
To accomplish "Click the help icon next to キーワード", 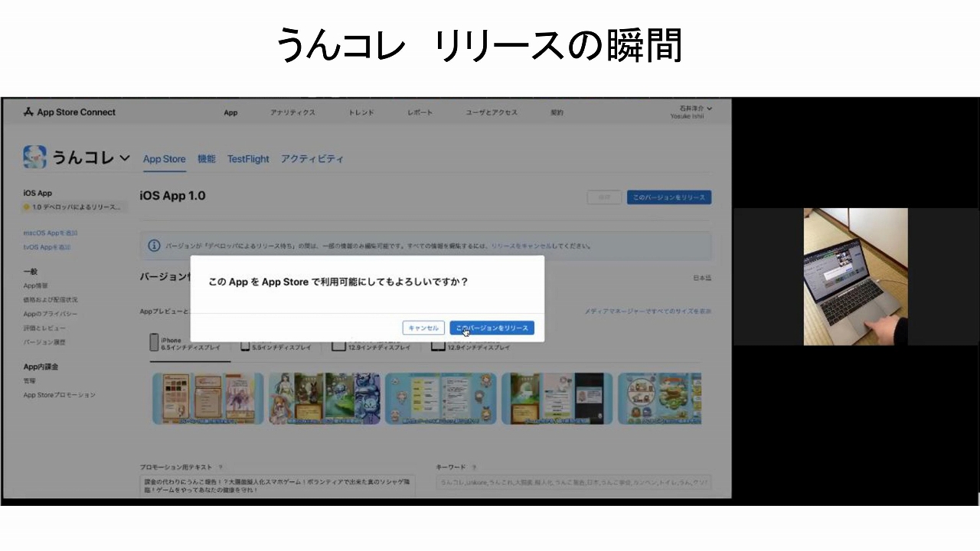I will tap(474, 467).
